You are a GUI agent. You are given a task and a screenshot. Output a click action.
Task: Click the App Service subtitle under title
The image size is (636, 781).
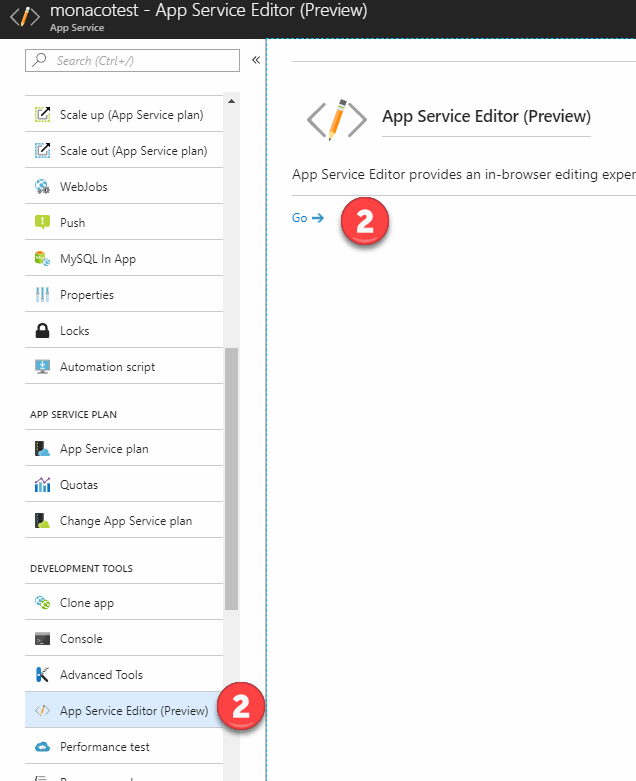click(77, 28)
